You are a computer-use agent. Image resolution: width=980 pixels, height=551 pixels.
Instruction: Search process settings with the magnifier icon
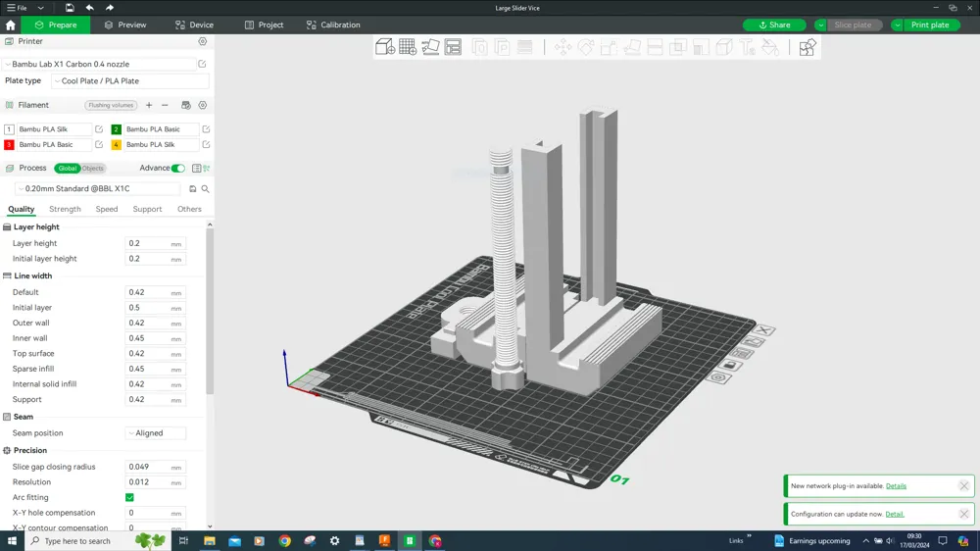tap(206, 189)
